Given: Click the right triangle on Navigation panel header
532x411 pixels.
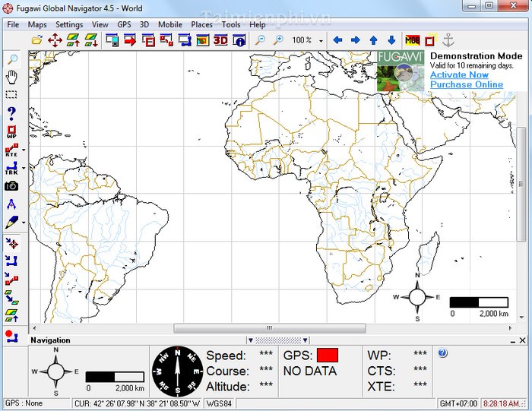Looking at the screenshot, I should pos(305,340).
